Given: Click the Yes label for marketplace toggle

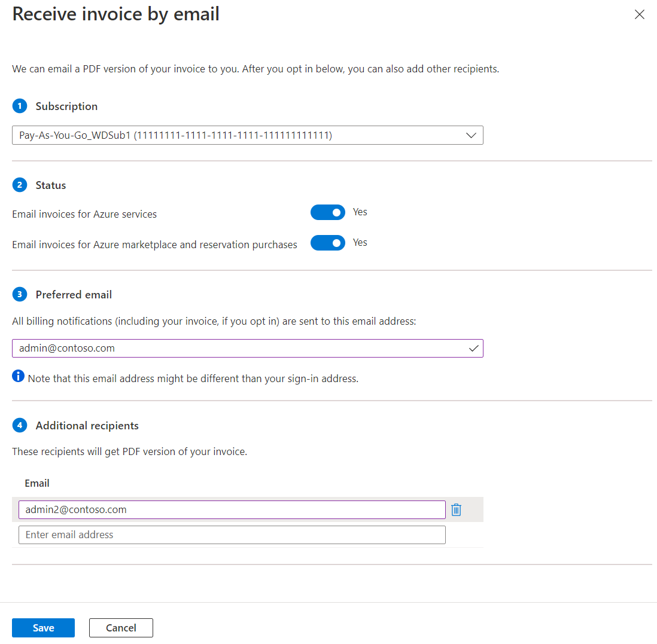Looking at the screenshot, I should [x=360, y=242].
